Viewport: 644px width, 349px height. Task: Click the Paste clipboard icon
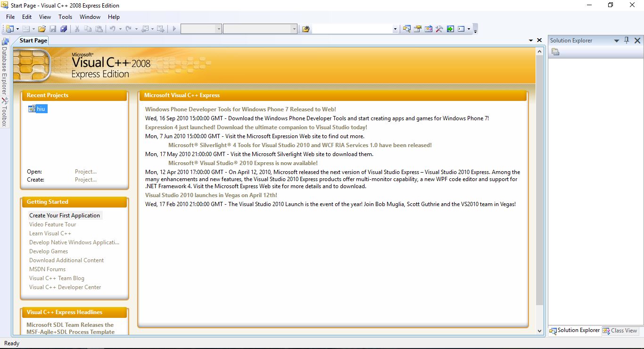click(x=99, y=29)
